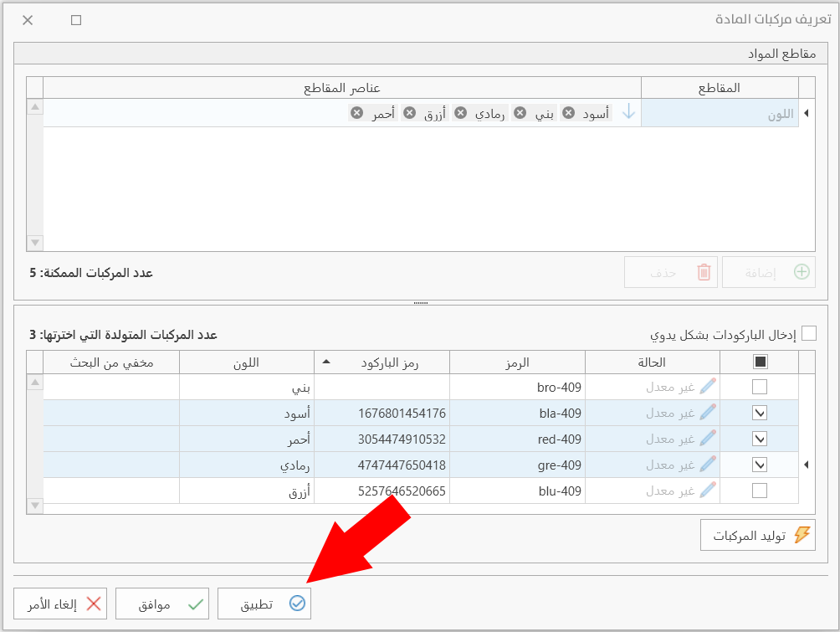Click the حذف delete button
The width and height of the screenshot is (840, 632).
coord(671,272)
